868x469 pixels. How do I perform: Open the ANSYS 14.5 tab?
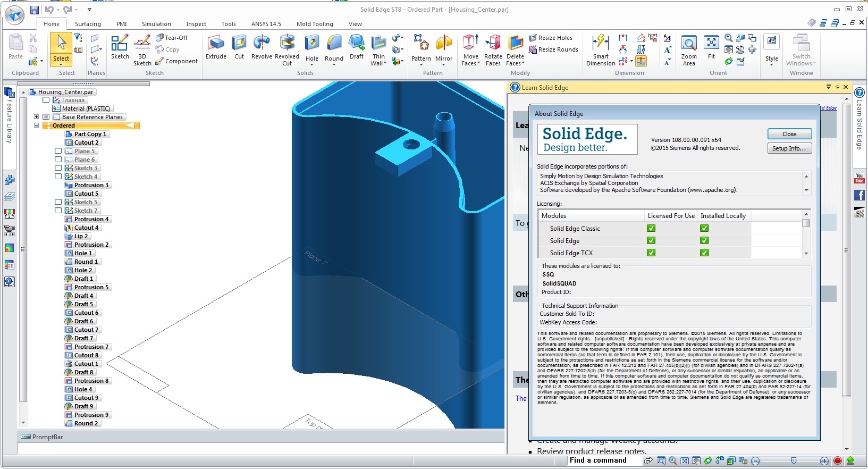(266, 24)
